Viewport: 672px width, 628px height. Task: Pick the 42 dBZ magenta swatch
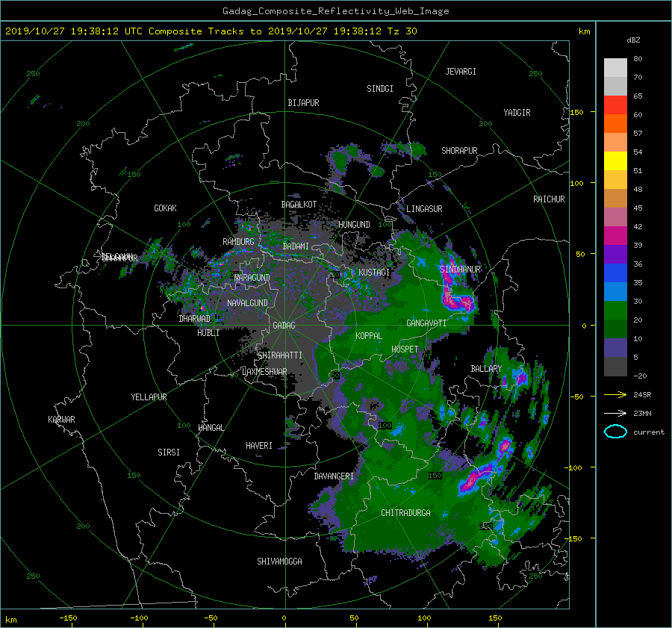pyautogui.click(x=615, y=235)
